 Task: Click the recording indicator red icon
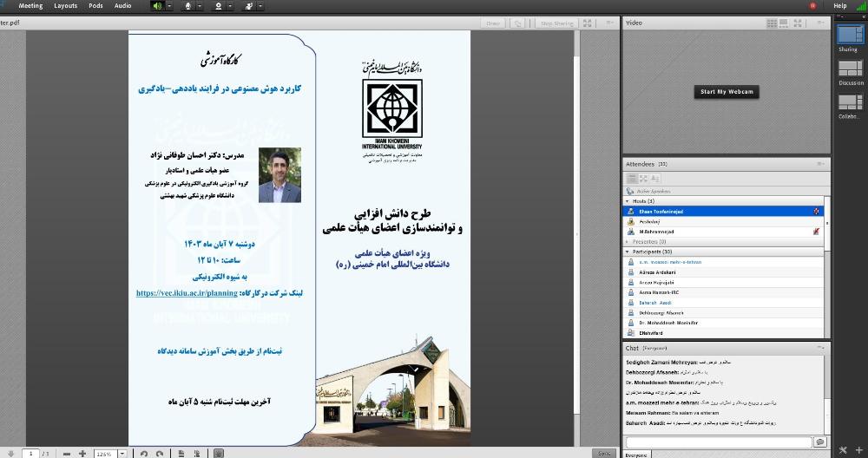click(812, 6)
